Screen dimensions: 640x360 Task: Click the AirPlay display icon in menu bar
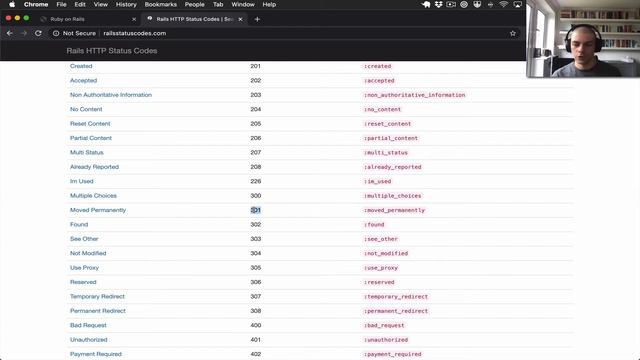point(518,4)
